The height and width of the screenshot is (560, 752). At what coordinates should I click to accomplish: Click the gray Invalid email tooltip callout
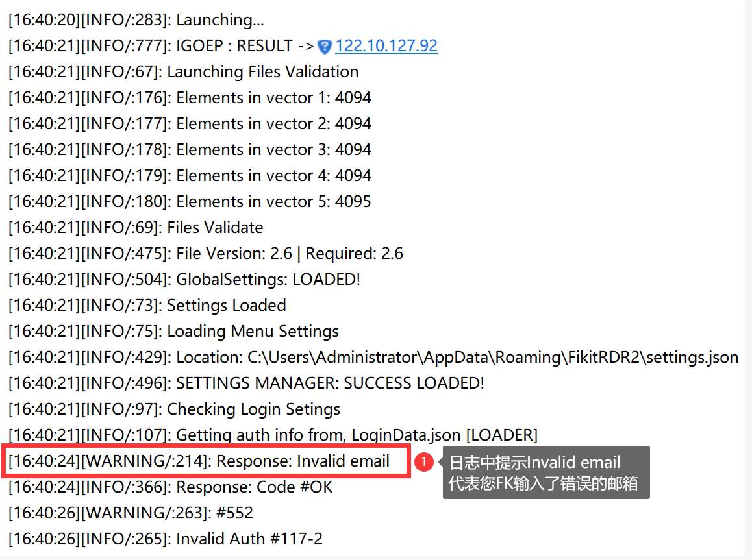pyautogui.click(x=545, y=472)
